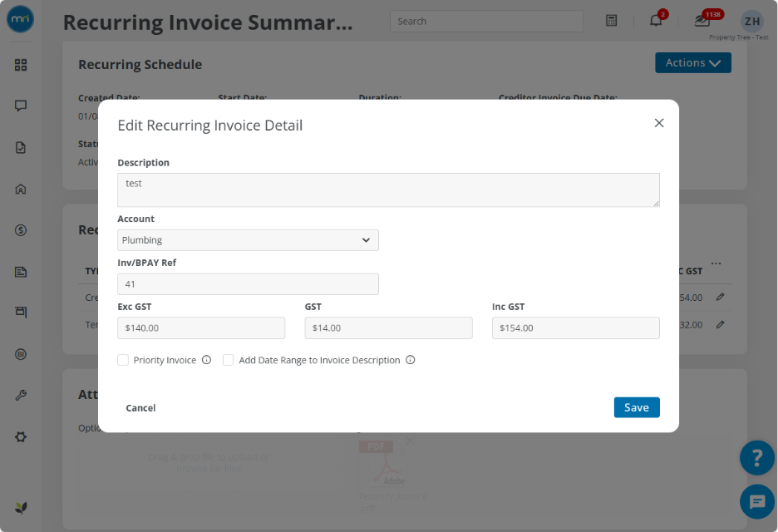Click the Exc GST amount field
Viewport: 778px width, 532px height.
click(201, 328)
